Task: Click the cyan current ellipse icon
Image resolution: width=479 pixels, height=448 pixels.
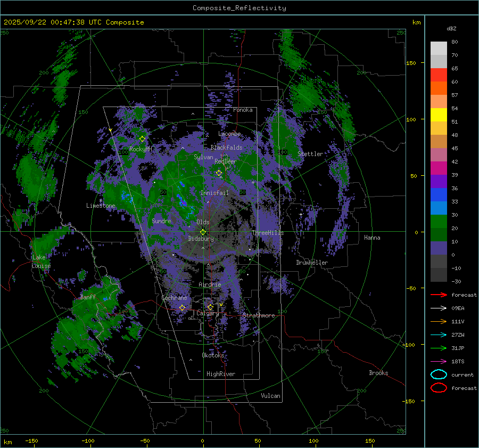Action: pyautogui.click(x=439, y=374)
